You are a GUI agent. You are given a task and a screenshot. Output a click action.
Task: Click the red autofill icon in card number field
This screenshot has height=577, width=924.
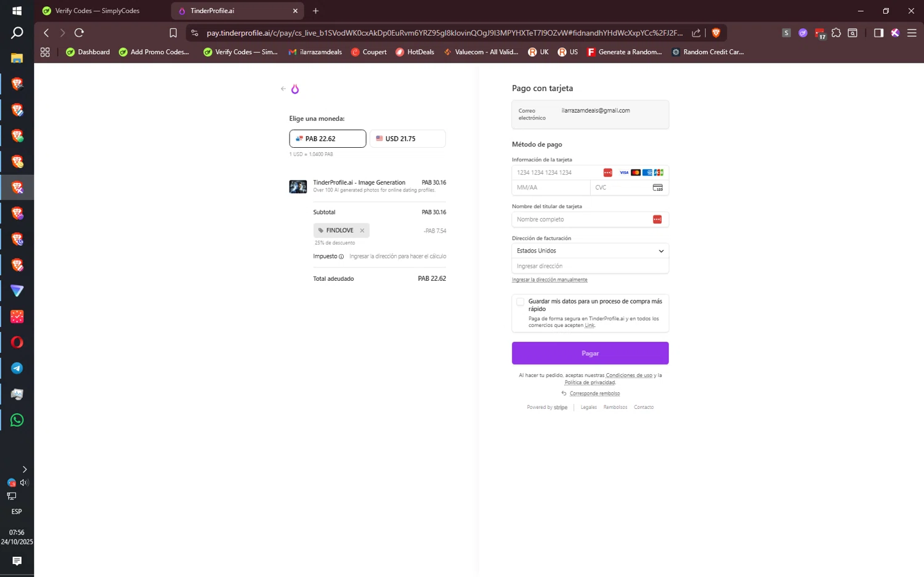607,172
